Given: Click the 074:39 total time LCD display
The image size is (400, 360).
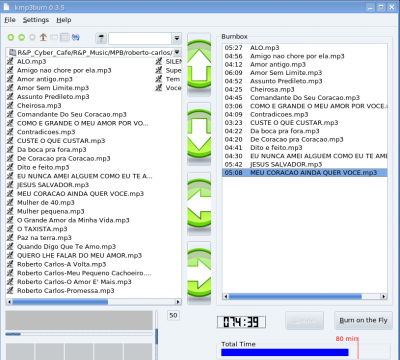Looking at the screenshot, I should [x=241, y=322].
